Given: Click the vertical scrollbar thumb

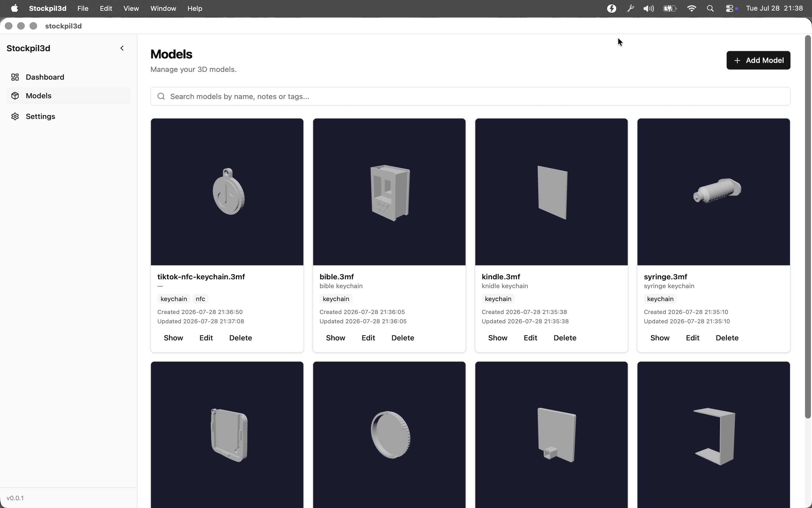Looking at the screenshot, I should [808, 227].
